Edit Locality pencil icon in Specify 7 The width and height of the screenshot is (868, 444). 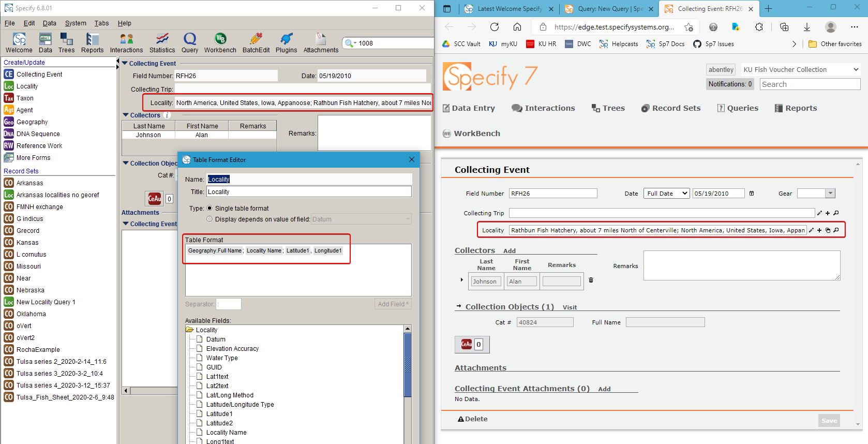(x=811, y=230)
